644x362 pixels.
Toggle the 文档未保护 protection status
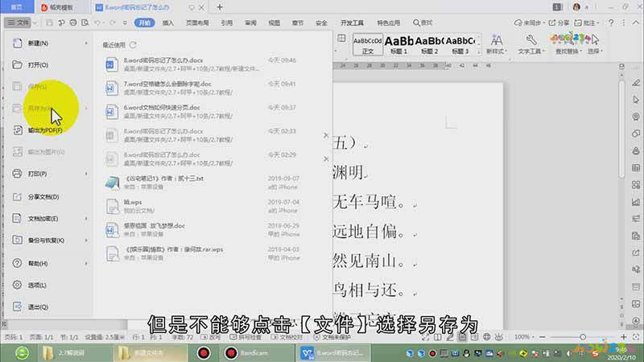[332, 337]
